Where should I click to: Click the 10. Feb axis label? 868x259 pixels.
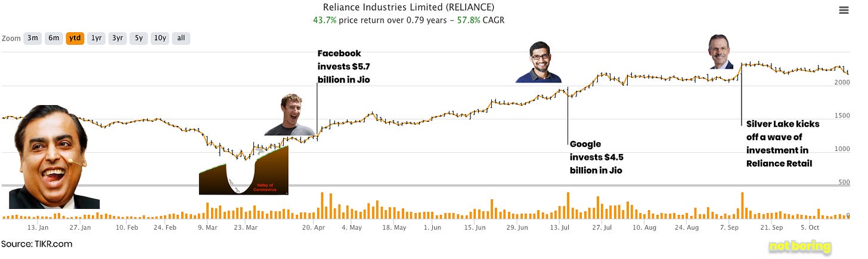coord(126,227)
